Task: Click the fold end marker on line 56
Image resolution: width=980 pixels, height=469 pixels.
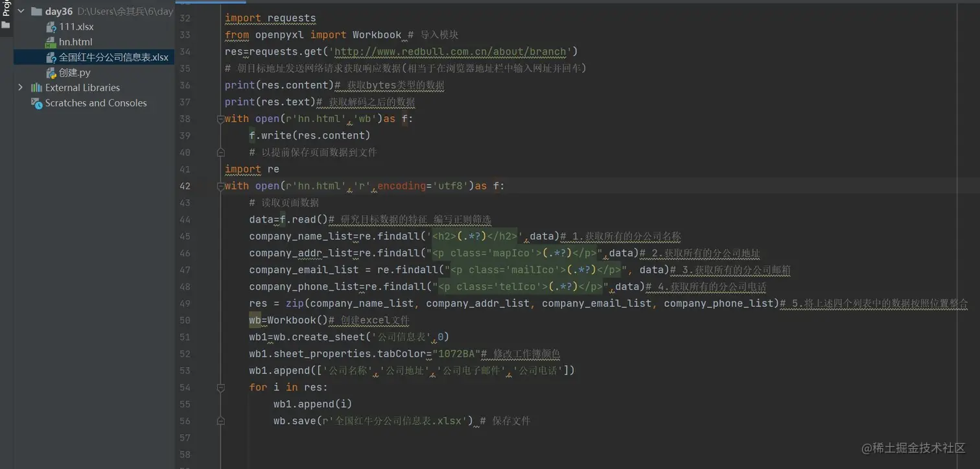Action: click(x=220, y=421)
